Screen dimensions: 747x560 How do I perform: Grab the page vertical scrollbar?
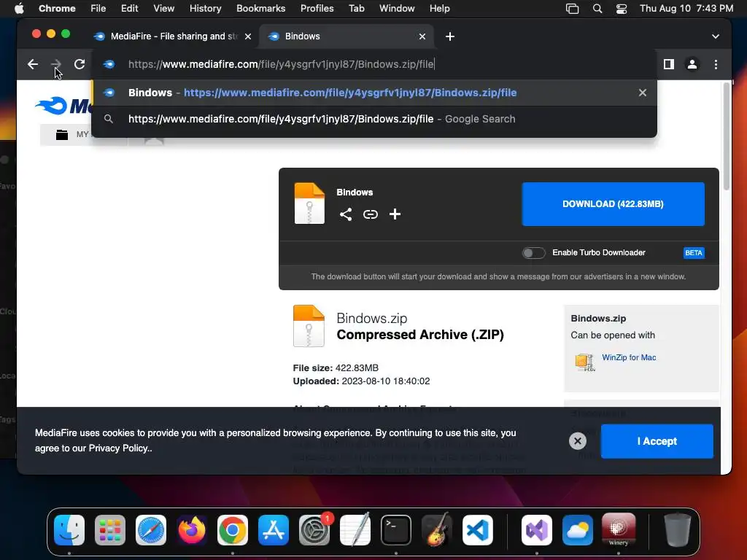point(726,138)
